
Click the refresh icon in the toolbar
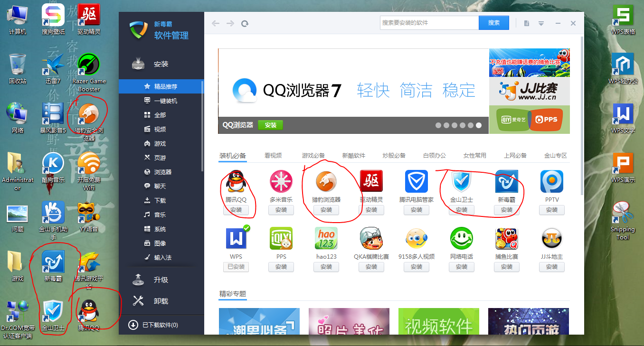[x=245, y=23]
